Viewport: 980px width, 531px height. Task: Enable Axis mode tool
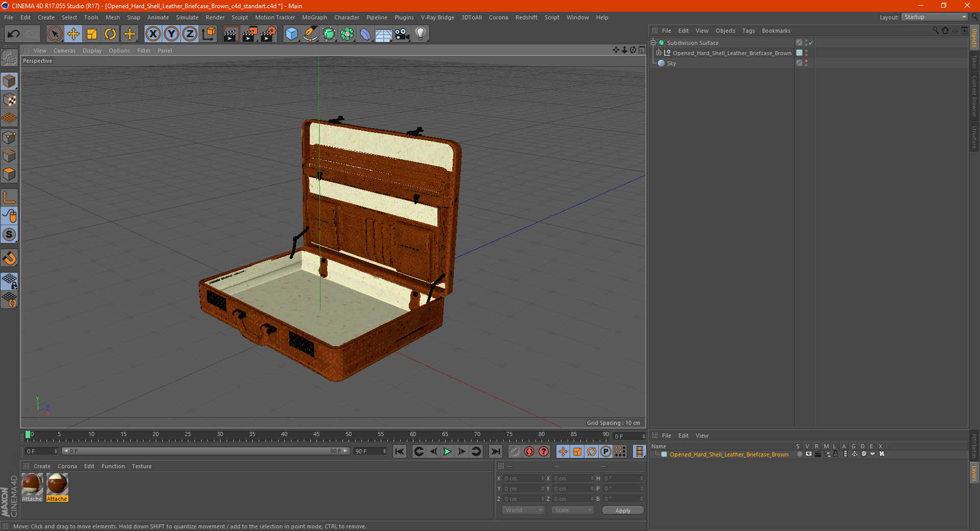click(9, 198)
